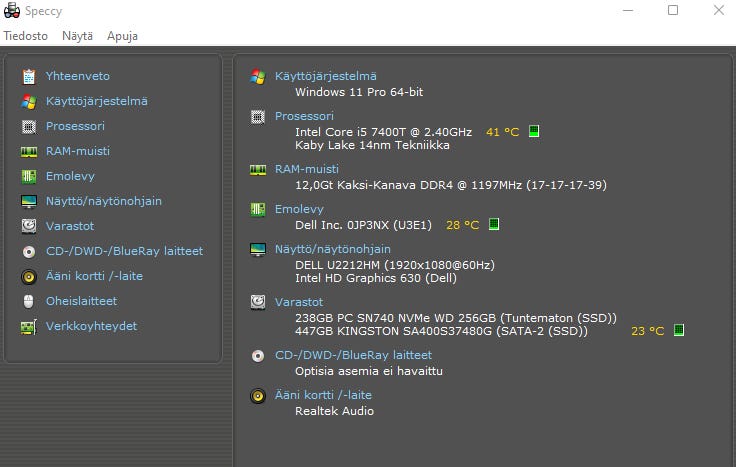Click the RAM-muisti heading in summary panel
The height and width of the screenshot is (467, 736).
pyautogui.click(x=307, y=169)
